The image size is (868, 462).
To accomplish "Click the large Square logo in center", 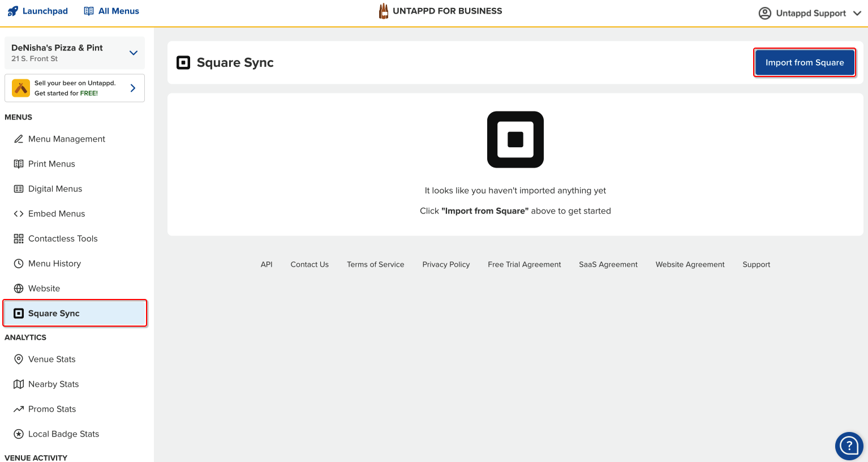I will 515,139.
